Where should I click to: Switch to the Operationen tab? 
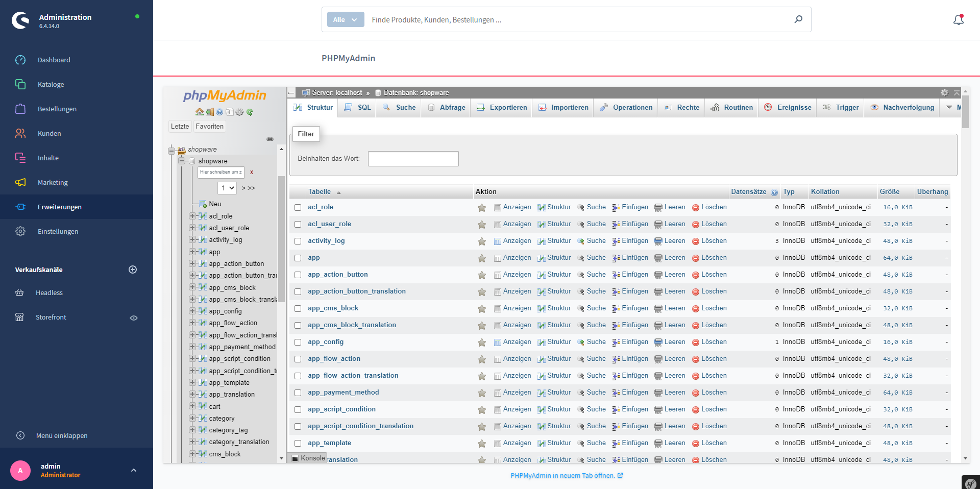coord(626,107)
